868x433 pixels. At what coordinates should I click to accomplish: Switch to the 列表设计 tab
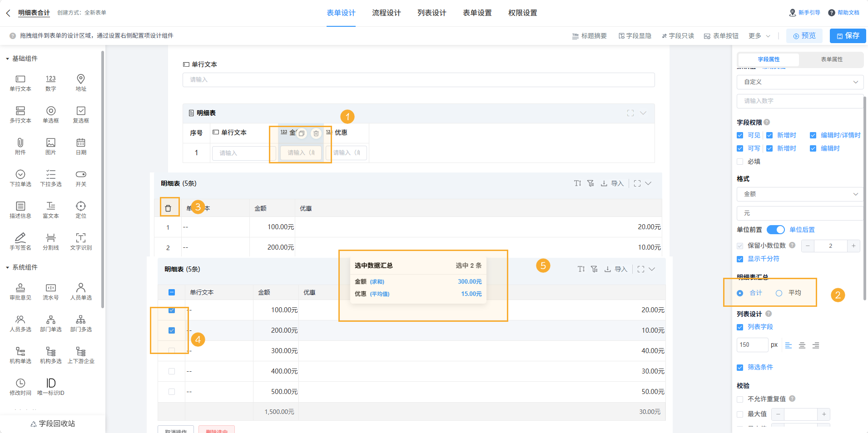pyautogui.click(x=432, y=13)
